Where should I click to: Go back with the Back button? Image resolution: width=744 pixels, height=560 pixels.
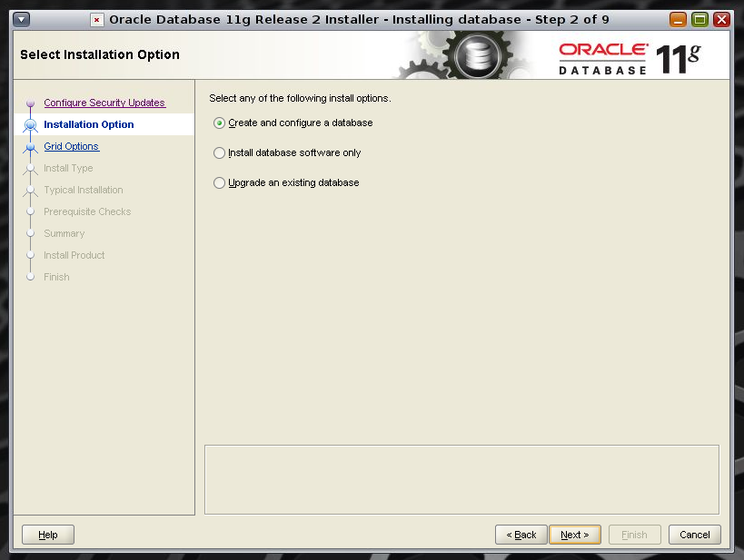point(521,535)
